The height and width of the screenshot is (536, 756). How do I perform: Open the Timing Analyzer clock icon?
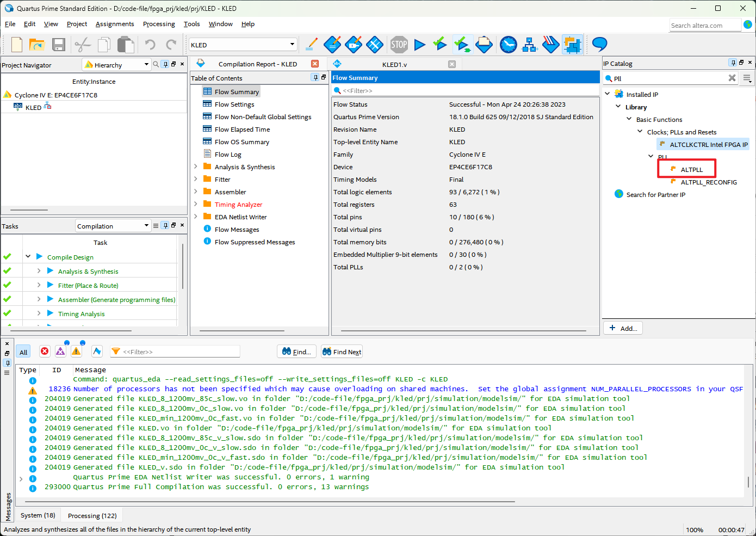(x=509, y=45)
